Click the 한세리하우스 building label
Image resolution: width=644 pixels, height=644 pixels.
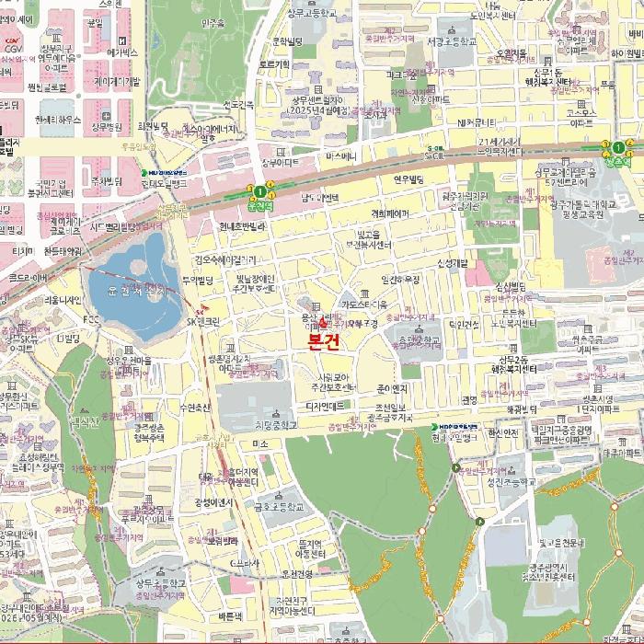56,121
